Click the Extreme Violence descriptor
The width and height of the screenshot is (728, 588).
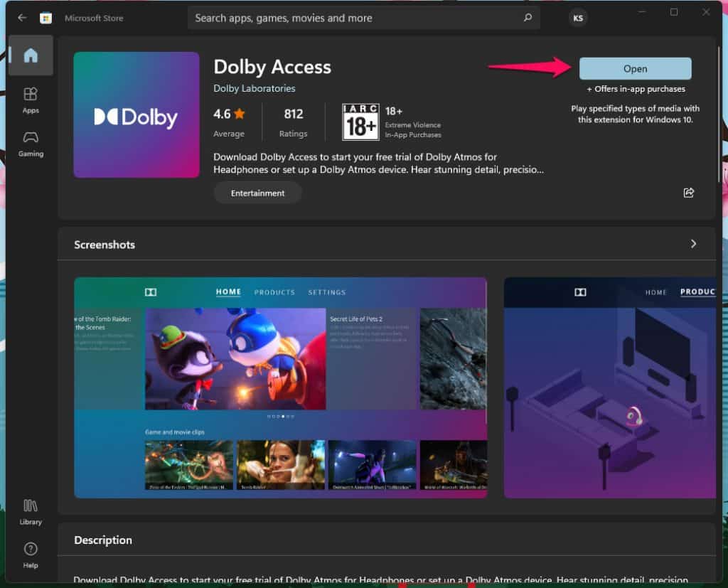click(x=413, y=125)
